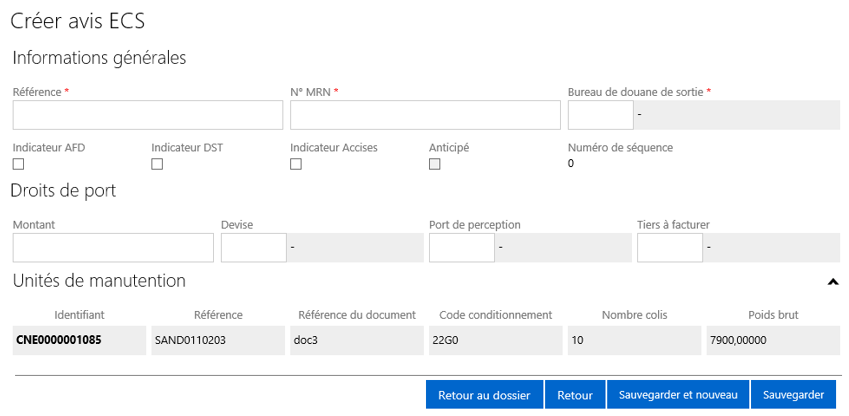
Task: Click the SAND0110203 reference cell
Action: [218, 341]
